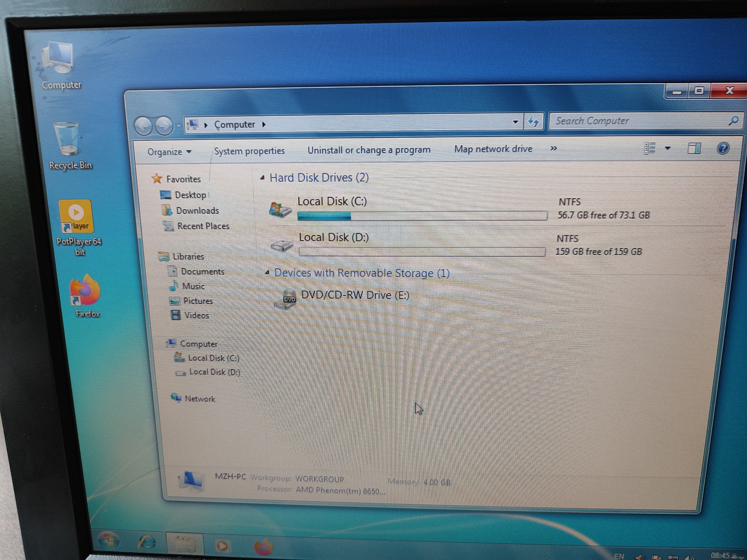The image size is (747, 560).
Task: Expand the address bar history dropdown
Action: point(515,122)
